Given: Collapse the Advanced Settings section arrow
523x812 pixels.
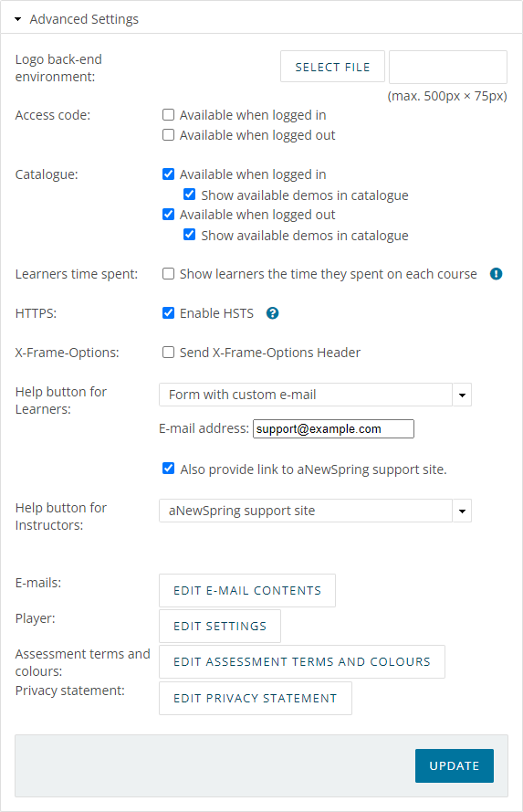Looking at the screenshot, I should point(17,19).
